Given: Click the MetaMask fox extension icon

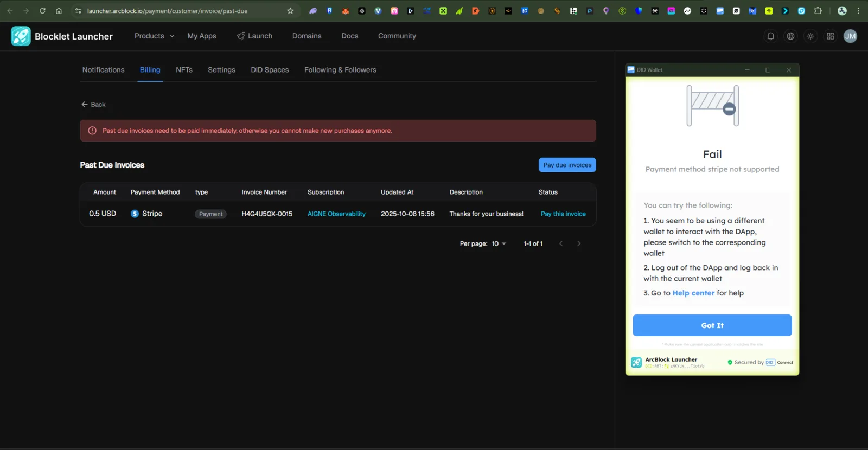Looking at the screenshot, I should pos(346,11).
